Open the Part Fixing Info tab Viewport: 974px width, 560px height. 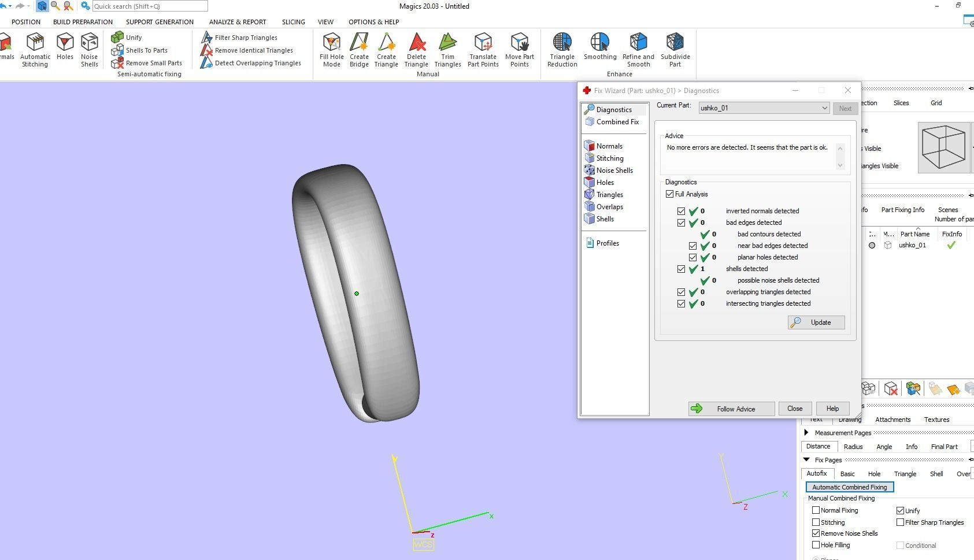click(x=903, y=210)
